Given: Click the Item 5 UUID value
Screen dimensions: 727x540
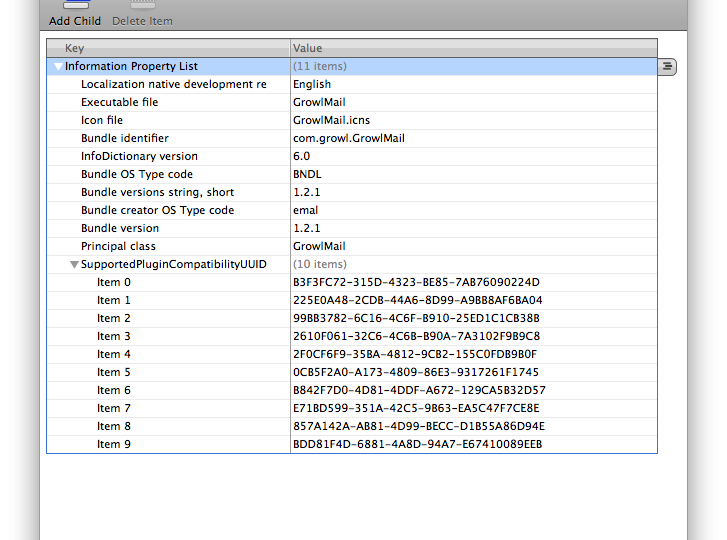Looking at the screenshot, I should [x=416, y=372].
